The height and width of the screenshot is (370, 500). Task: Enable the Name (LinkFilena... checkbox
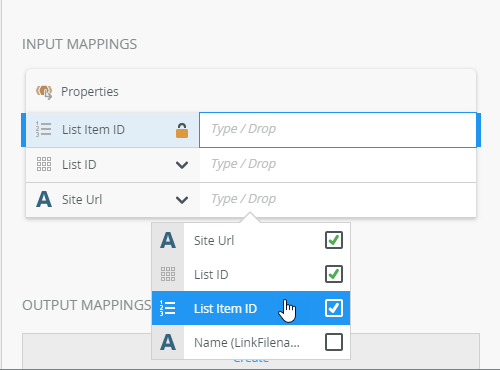coord(334,342)
